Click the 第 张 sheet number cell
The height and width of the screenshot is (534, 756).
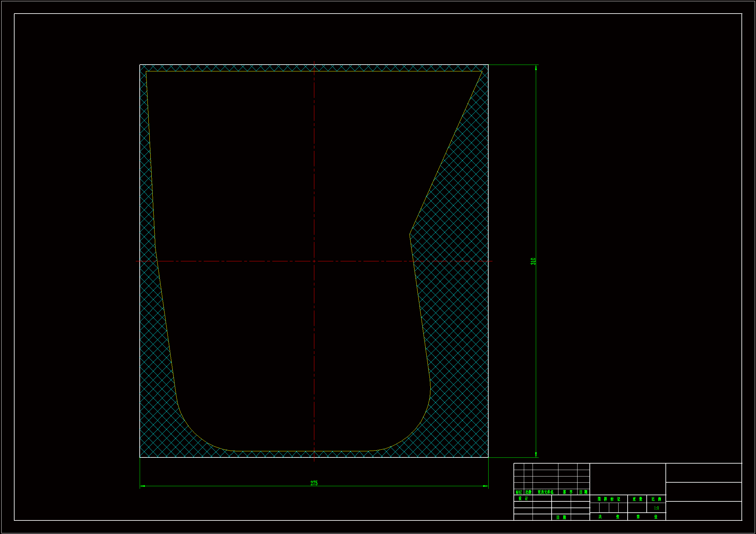(647, 517)
